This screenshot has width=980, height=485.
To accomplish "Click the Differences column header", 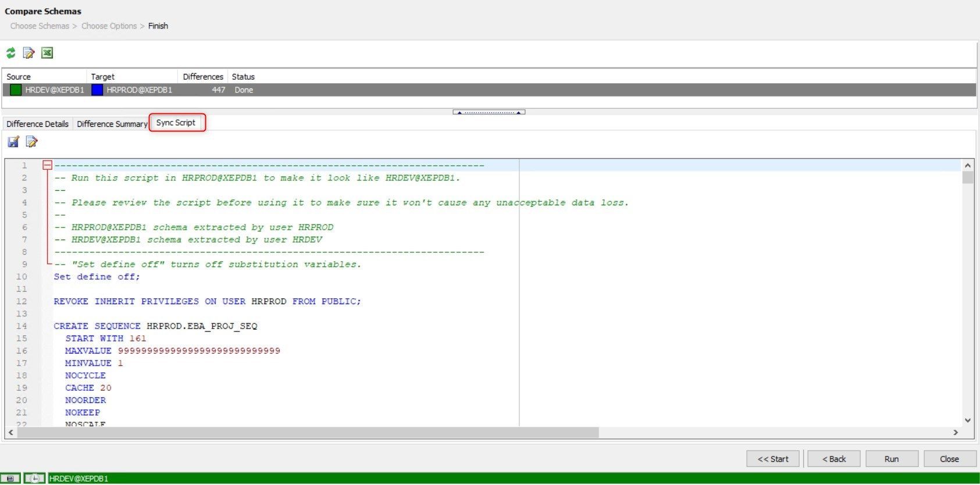I will [202, 77].
